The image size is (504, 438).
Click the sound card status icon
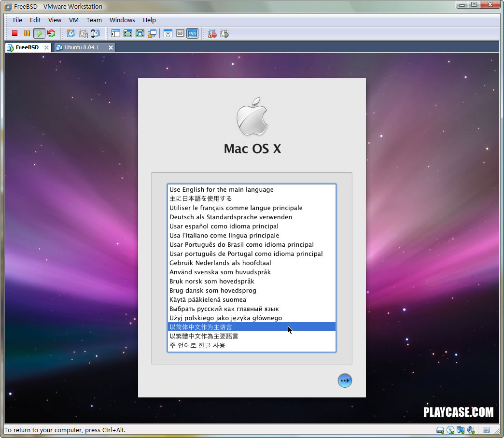pyautogui.click(x=471, y=430)
